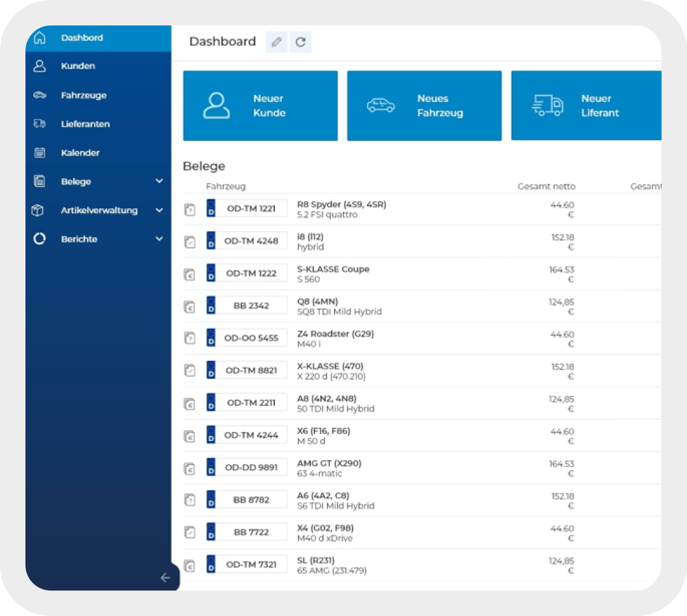This screenshot has width=687, height=616.
Task: Select the A8 (4N2, 4N8) entry
Action: pos(335,403)
